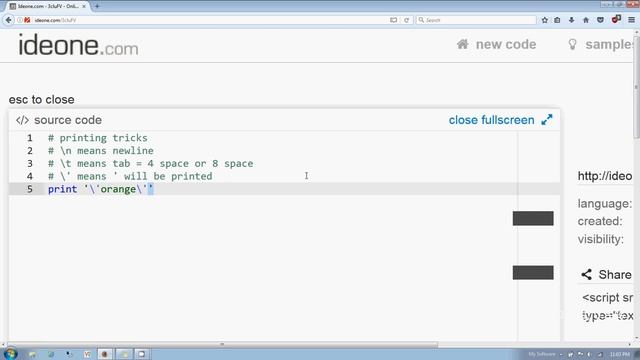
Task: Click the lightbulb icon beside samples
Action: [x=573, y=44]
